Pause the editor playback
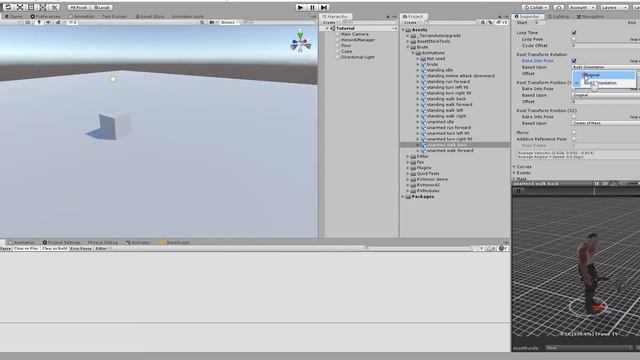This screenshot has width=640, height=360. coord(312,7)
